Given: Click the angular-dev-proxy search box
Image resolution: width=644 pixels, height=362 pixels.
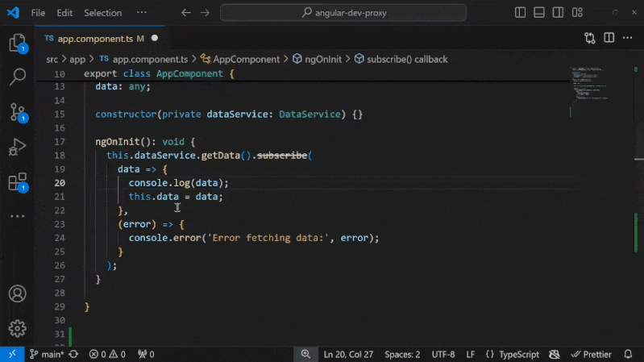Looking at the screenshot, I should pos(343,13).
